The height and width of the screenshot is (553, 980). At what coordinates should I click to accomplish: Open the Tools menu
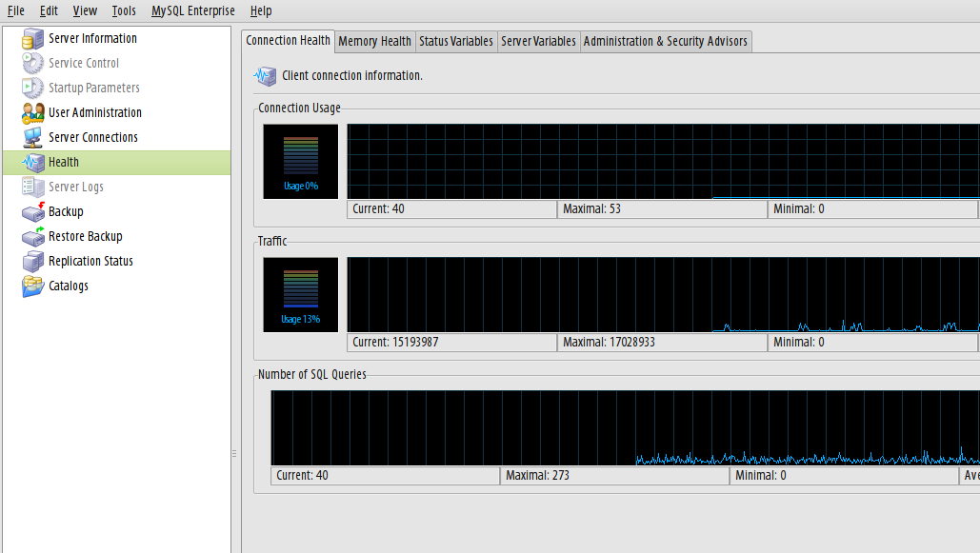[x=124, y=11]
